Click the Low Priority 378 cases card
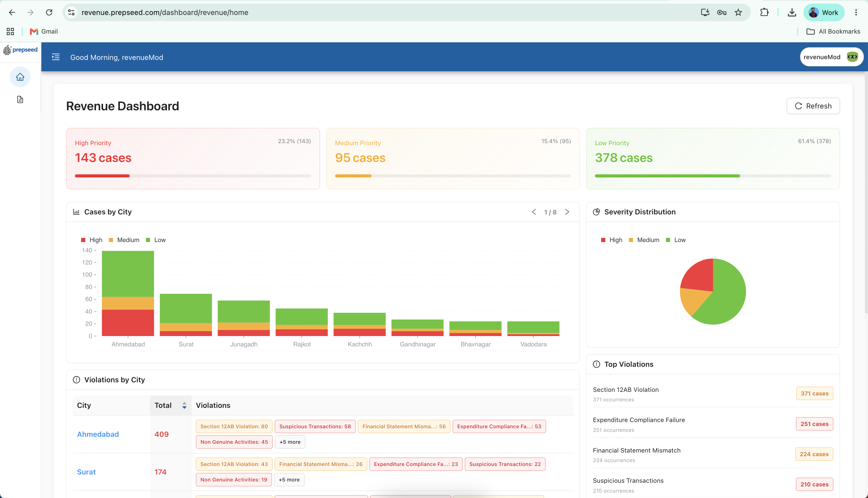Screen dimensions: 868x498 coord(713,159)
